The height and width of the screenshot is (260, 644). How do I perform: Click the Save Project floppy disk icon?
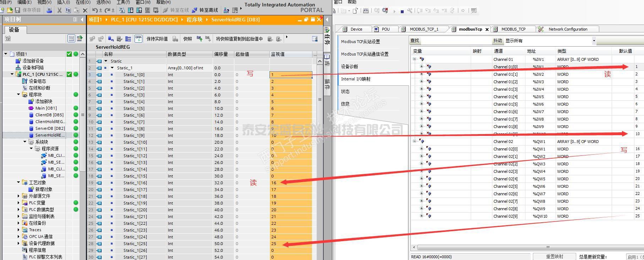[x=17, y=10]
